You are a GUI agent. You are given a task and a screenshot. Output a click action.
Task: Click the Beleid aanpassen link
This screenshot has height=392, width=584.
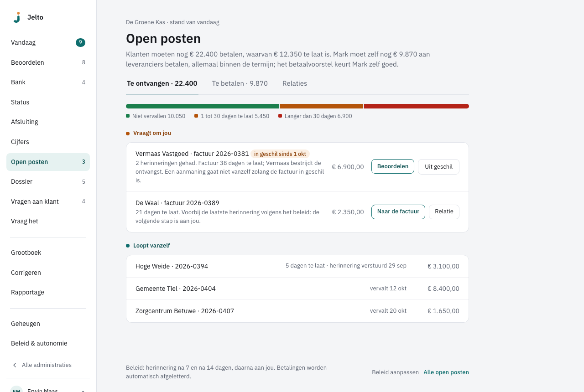pos(395,372)
